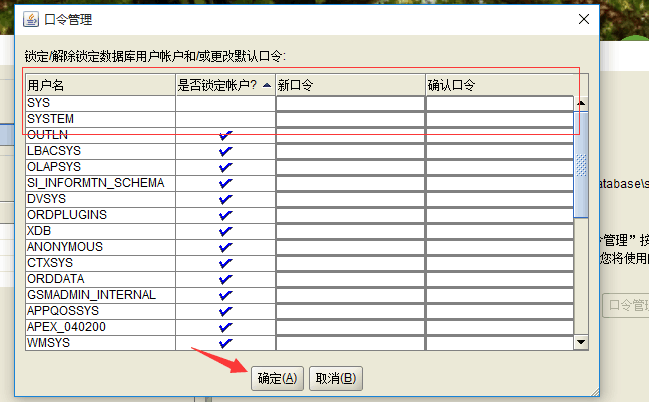Click the vertical scrollbar thumb
Image resolution: width=649 pixels, height=402 pixels.
coord(581,165)
